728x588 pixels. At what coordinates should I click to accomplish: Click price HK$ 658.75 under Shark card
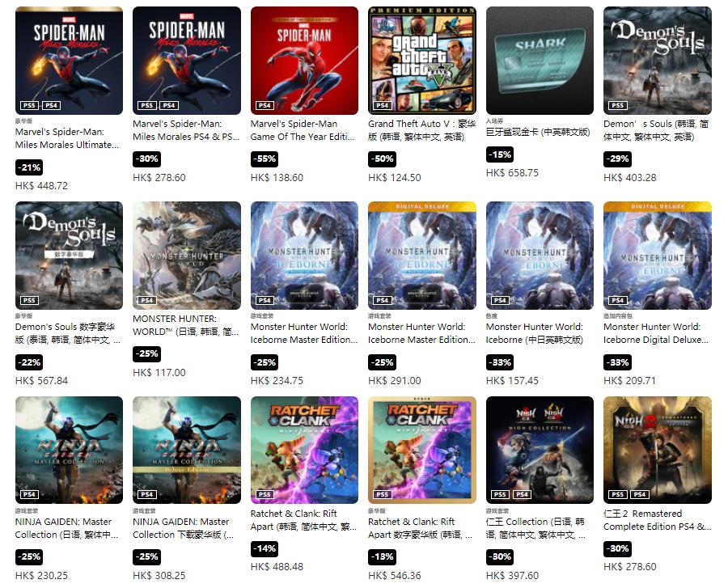(512, 172)
